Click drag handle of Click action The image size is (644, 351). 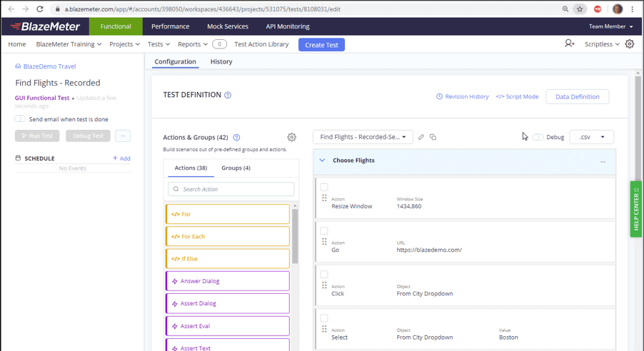(324, 285)
